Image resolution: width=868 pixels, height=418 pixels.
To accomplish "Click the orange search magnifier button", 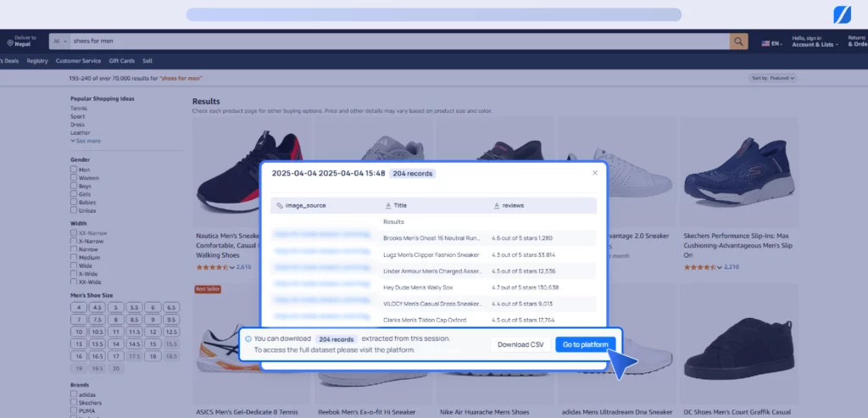I will (739, 41).
